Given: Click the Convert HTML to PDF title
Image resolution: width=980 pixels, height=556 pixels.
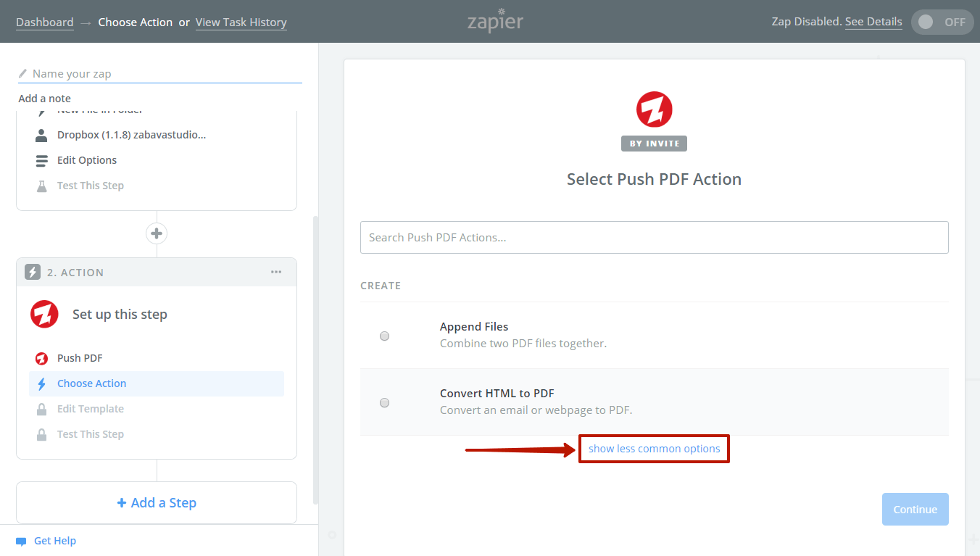Looking at the screenshot, I should [x=497, y=394].
